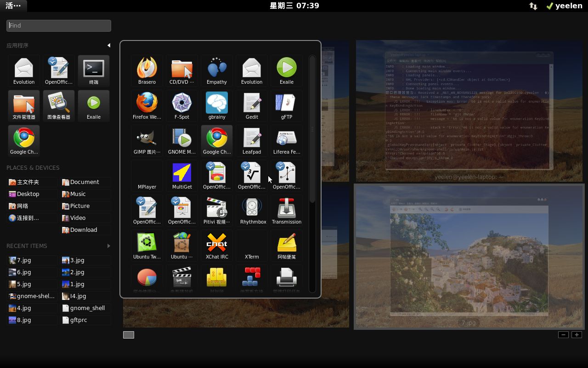Image resolution: width=588 pixels, height=368 pixels.
Task: Launch GNOME MPlayer
Action: tap(182, 141)
